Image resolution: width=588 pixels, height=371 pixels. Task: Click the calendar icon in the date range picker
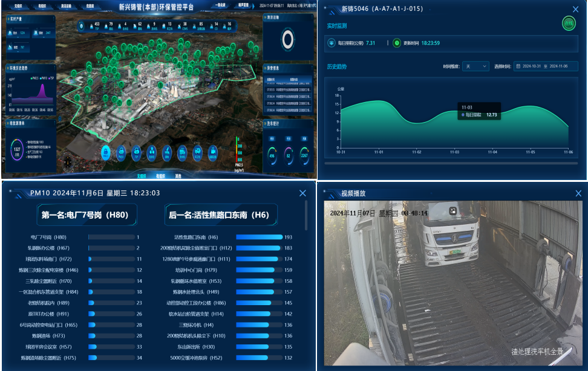(x=518, y=66)
